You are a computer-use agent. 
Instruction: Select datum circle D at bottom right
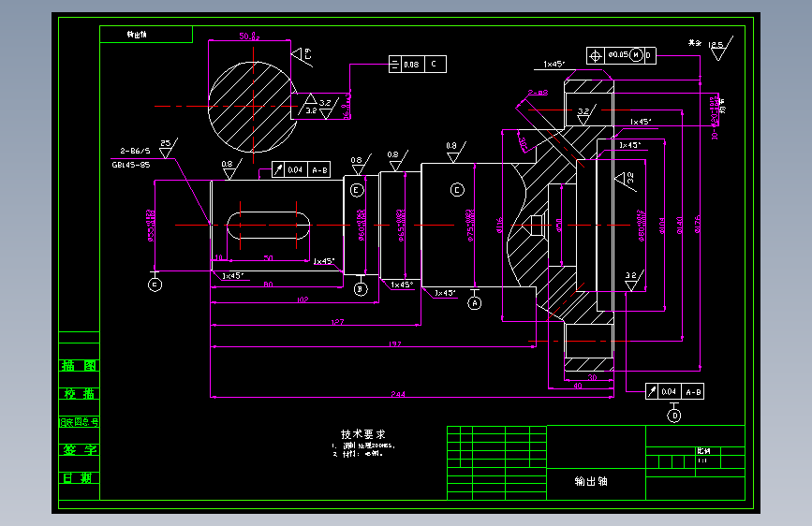click(673, 416)
